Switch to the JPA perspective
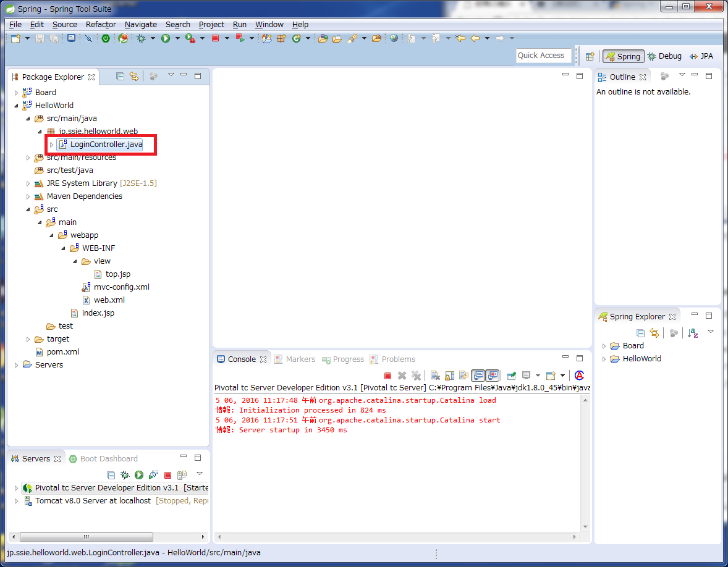728x567 pixels. tap(701, 56)
